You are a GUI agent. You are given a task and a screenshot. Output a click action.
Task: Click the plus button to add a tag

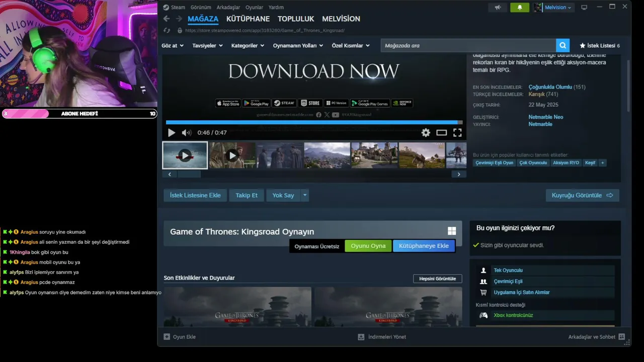point(602,163)
